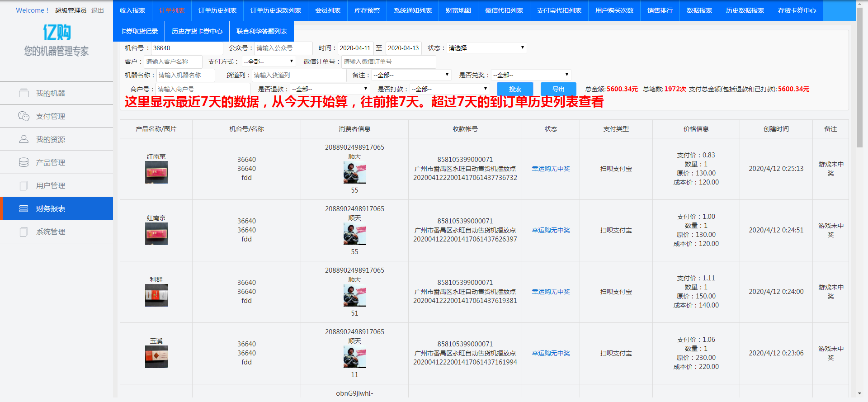Click the 亿购 logo

tap(57, 33)
